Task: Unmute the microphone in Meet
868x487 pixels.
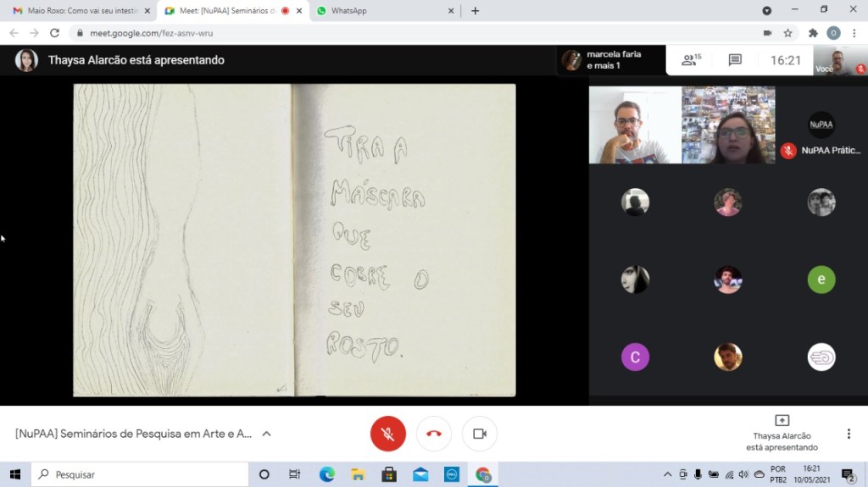Action: [387, 434]
